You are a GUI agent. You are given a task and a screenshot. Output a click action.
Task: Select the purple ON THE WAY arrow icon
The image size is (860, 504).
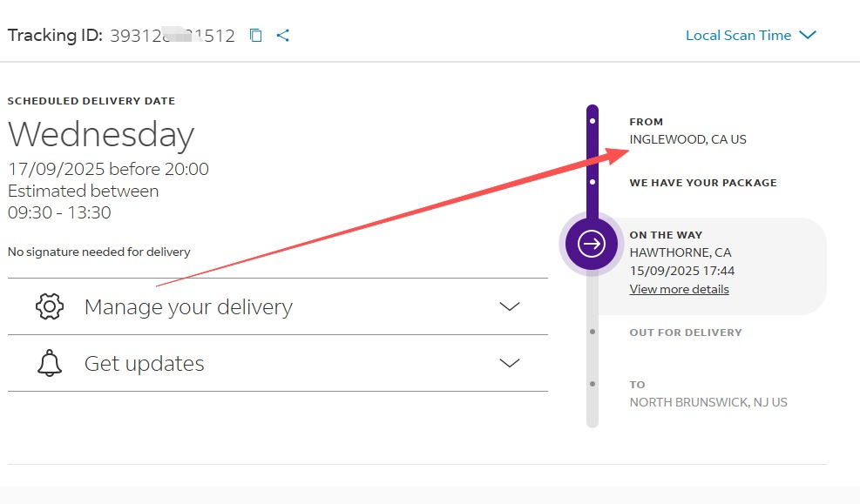[x=591, y=245]
